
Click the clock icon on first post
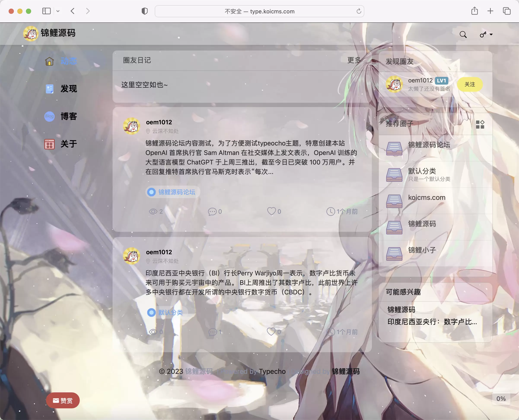coord(330,212)
